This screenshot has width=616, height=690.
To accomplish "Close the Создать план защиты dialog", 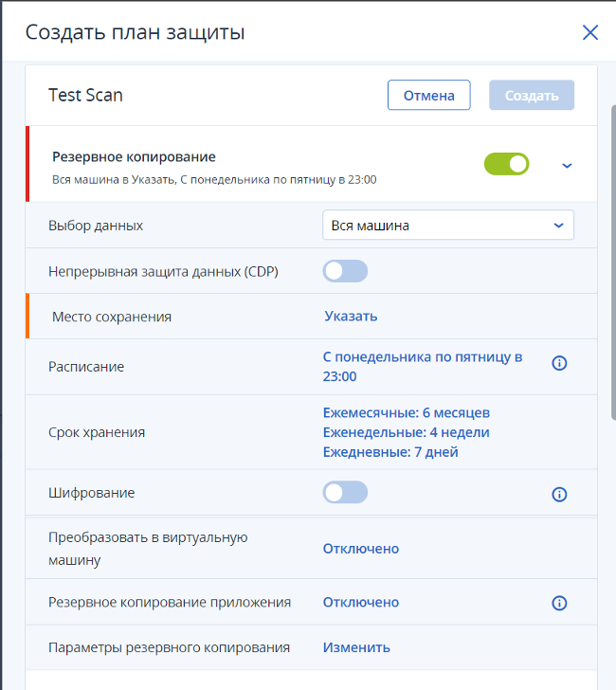I will coord(589,33).
